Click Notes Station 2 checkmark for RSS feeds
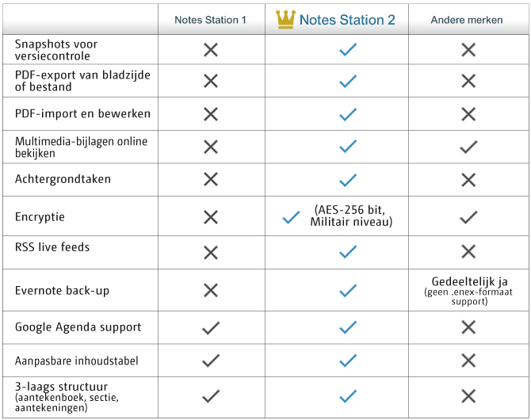The image size is (531, 420). coord(347,252)
